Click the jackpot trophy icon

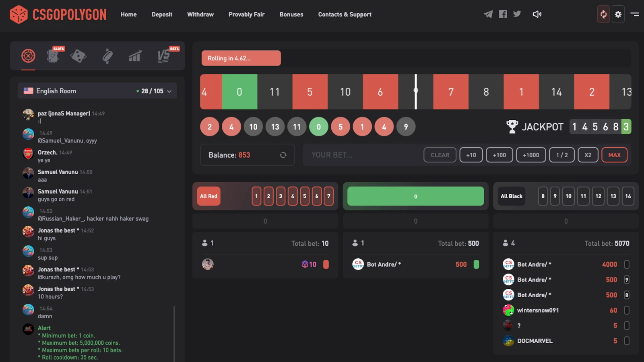click(x=512, y=127)
